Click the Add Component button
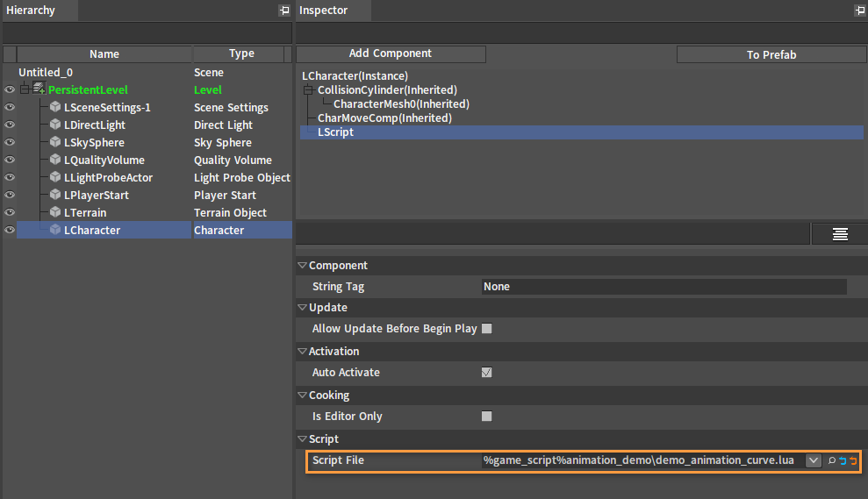This screenshot has width=868, height=499. tap(391, 53)
